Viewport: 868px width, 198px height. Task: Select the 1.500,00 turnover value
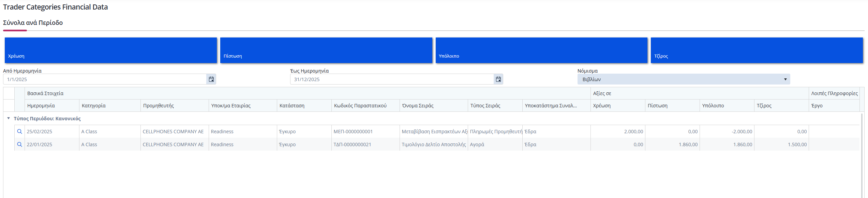(x=781, y=144)
